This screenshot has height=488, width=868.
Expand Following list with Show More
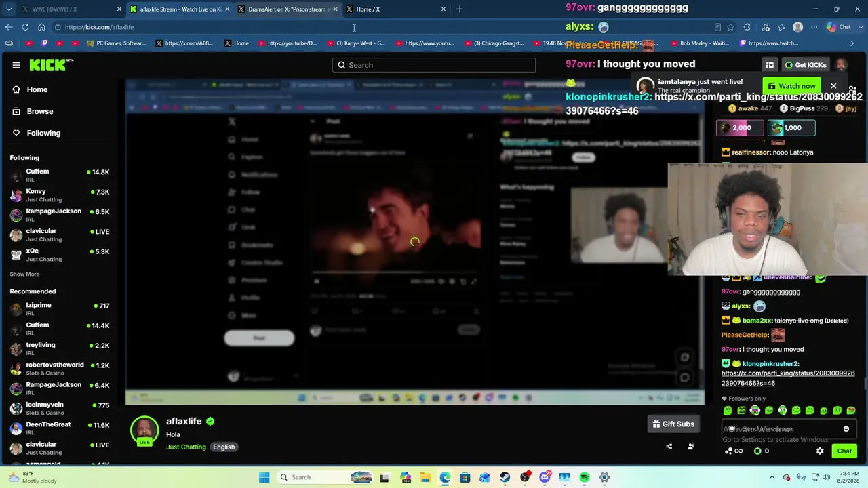pyautogui.click(x=24, y=274)
